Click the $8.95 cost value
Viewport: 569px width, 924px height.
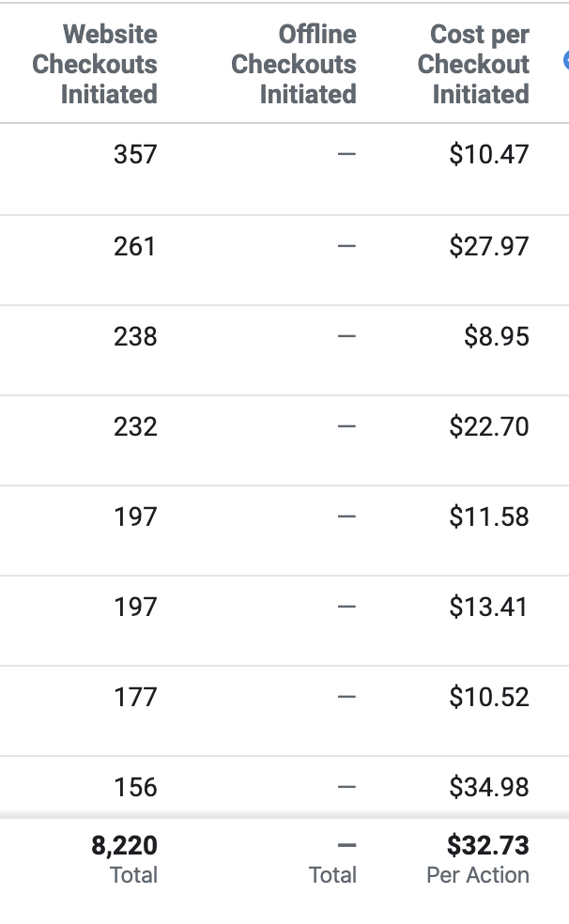pos(497,336)
